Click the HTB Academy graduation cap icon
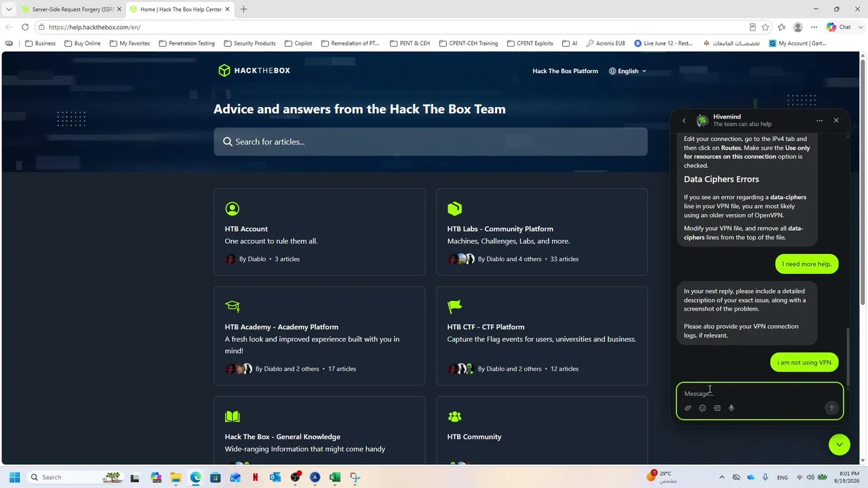The image size is (868, 488). point(233,306)
